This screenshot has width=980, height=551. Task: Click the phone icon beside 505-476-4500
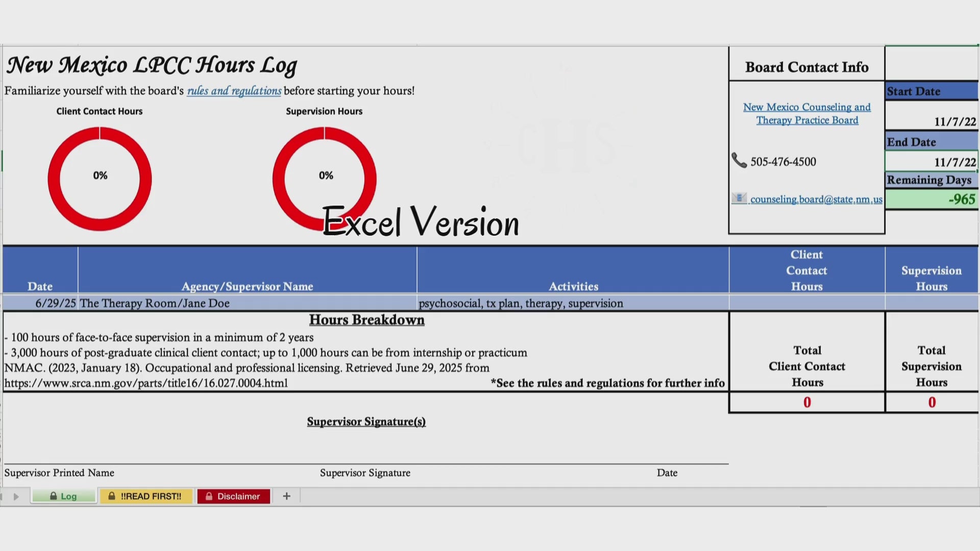coord(739,160)
